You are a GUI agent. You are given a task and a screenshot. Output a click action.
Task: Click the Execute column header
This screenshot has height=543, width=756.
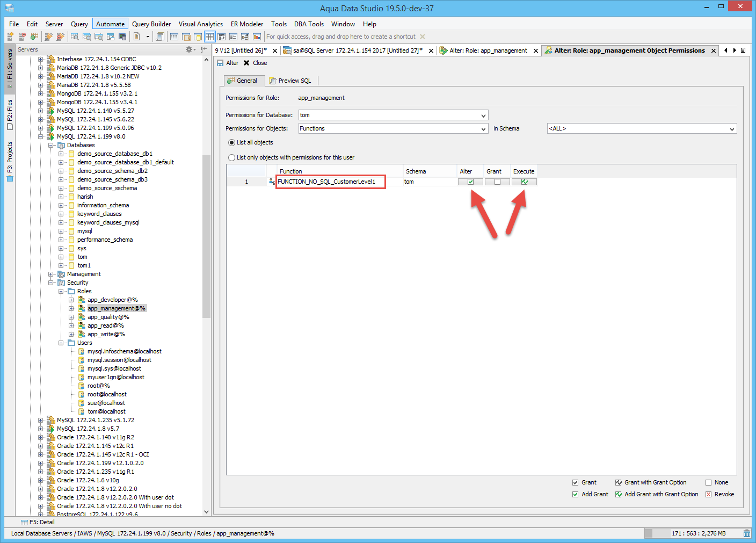(524, 171)
